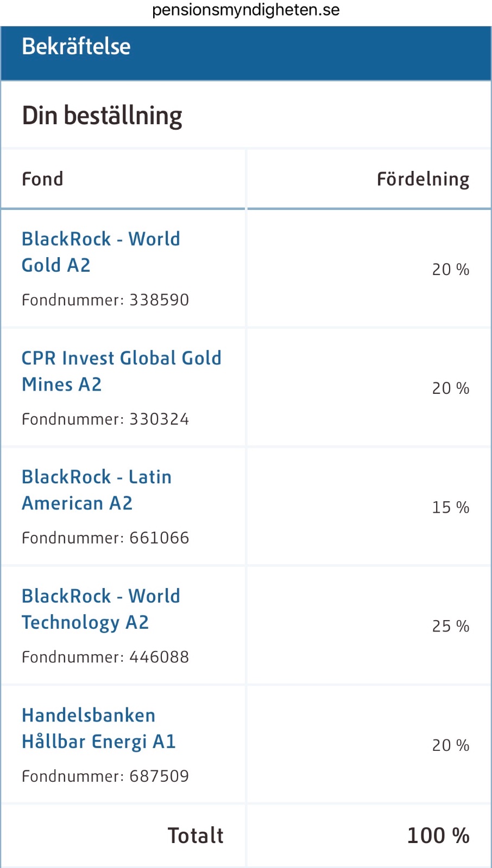This screenshot has height=868, width=492.
Task: Click Fondnummer: 446088 text
Action: [x=105, y=657]
